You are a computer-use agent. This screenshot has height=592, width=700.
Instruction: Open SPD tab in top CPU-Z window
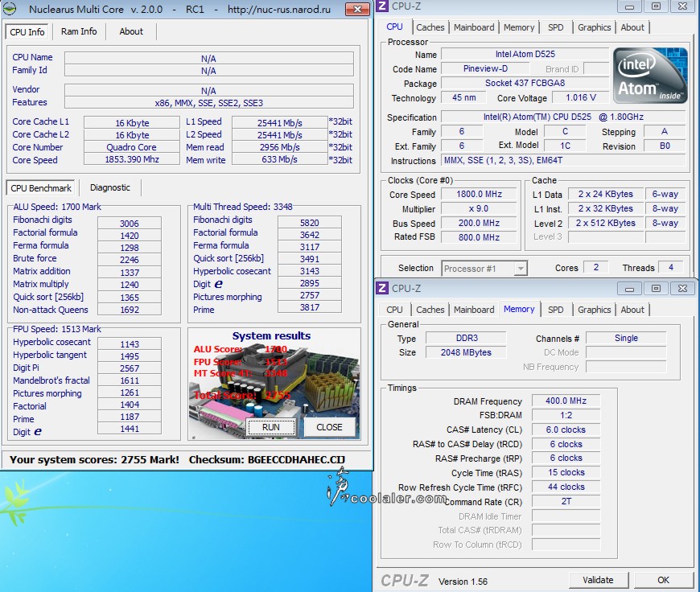(556, 27)
